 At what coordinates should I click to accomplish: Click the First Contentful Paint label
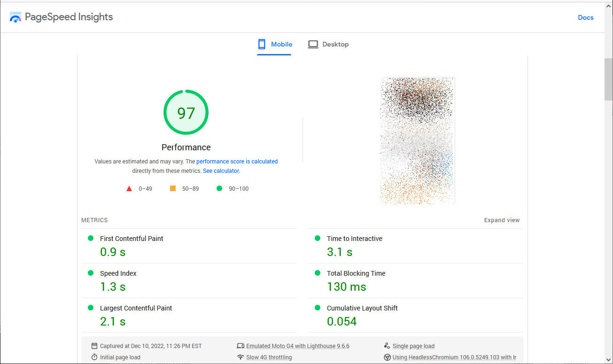coord(132,239)
